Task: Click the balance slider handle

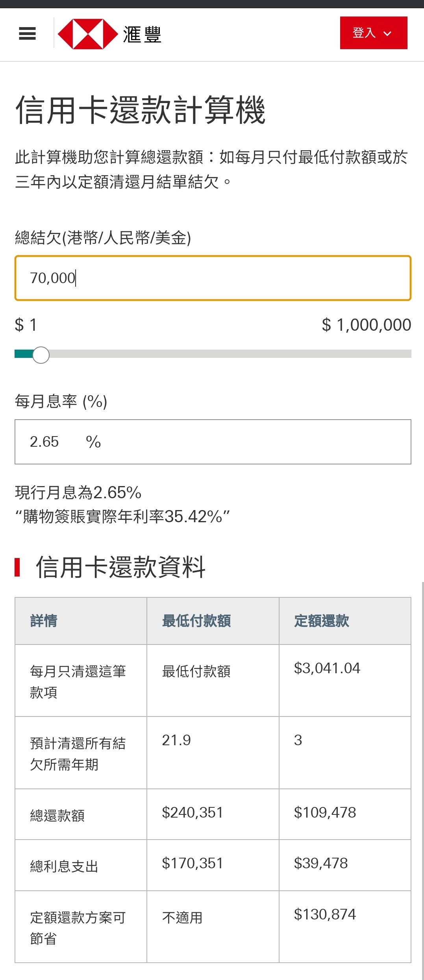Action: [x=41, y=355]
